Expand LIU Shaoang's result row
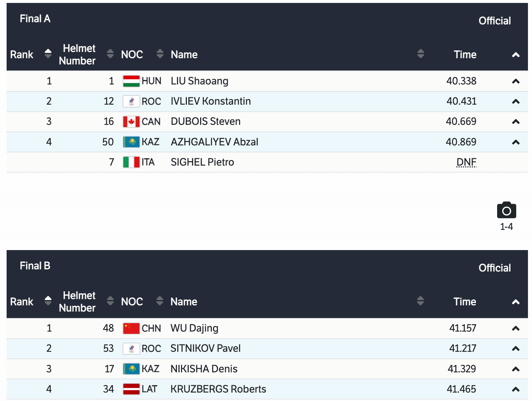The width and height of the screenshot is (532, 401). tap(515, 81)
